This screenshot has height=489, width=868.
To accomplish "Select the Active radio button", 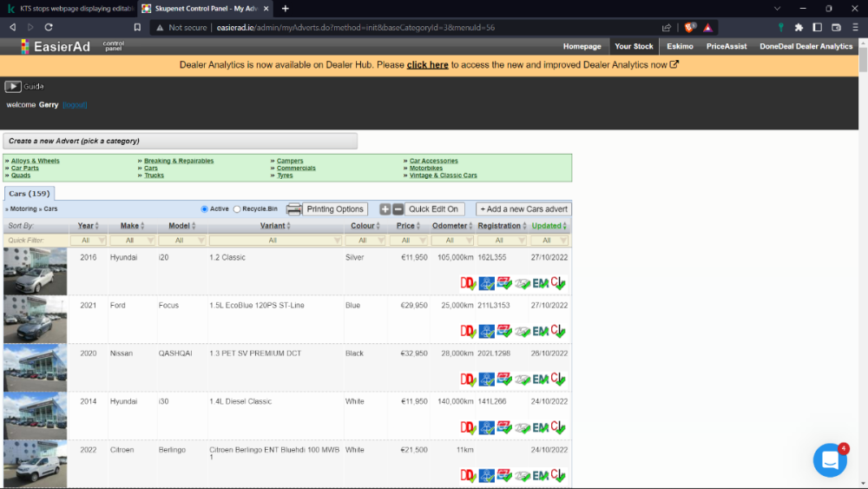I will point(205,209).
